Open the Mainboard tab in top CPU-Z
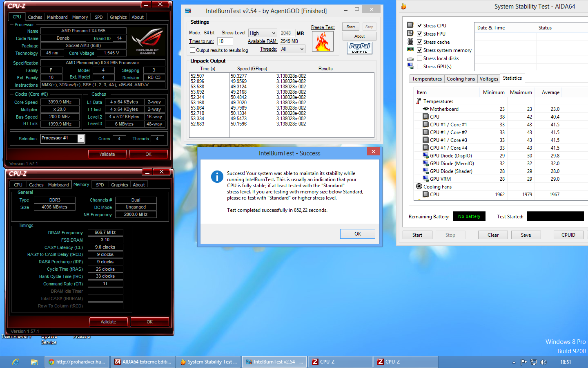The height and width of the screenshot is (368, 588). [x=57, y=17]
